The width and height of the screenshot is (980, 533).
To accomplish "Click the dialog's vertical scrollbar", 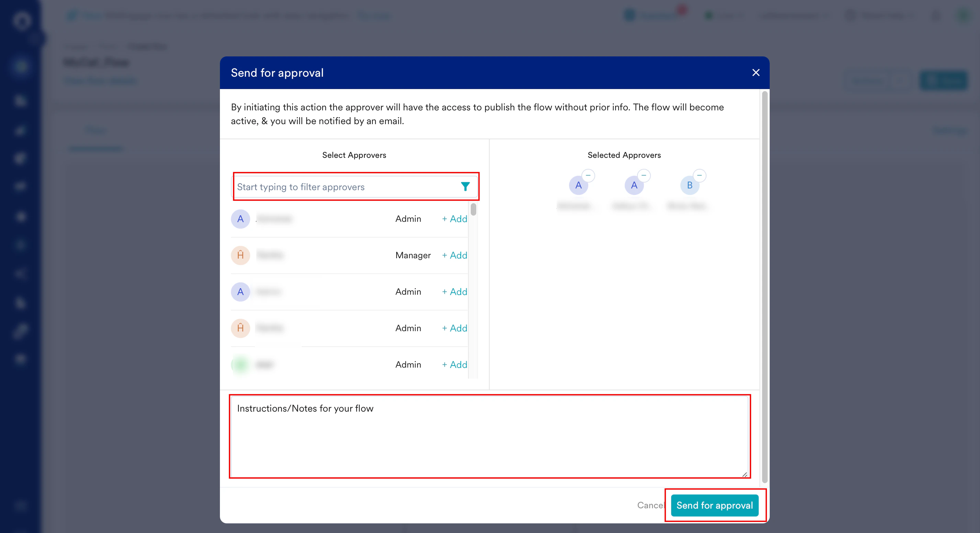I will (765, 285).
